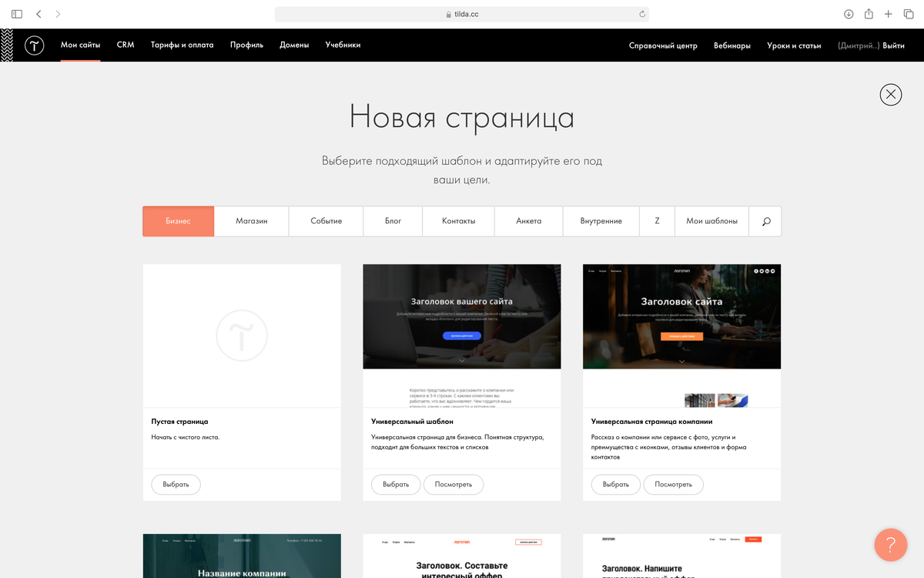Click the browser back arrow

[x=37, y=13]
